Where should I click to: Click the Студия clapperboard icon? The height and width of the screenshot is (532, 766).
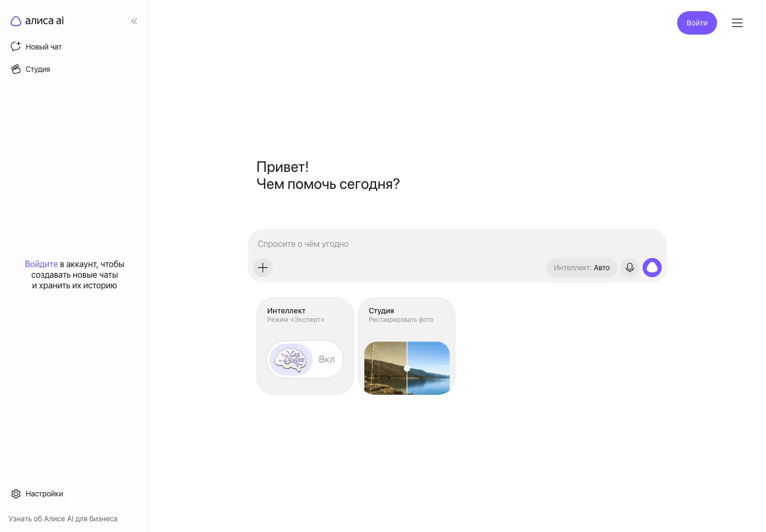pyautogui.click(x=16, y=69)
